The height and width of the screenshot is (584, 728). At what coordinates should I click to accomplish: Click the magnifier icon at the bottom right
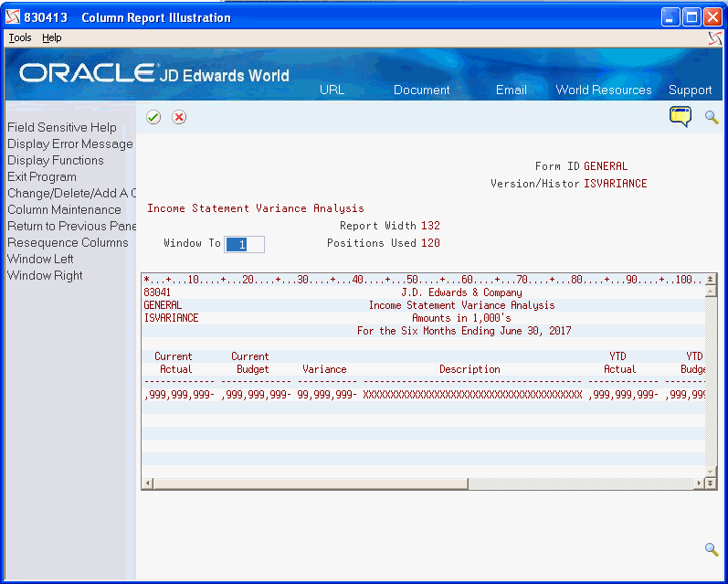point(712,549)
